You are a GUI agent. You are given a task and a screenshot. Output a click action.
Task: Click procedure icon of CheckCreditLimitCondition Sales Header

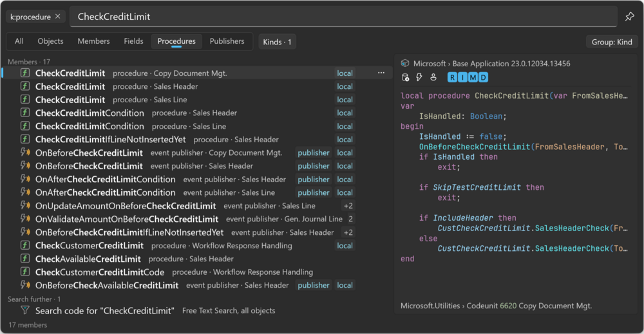click(25, 113)
